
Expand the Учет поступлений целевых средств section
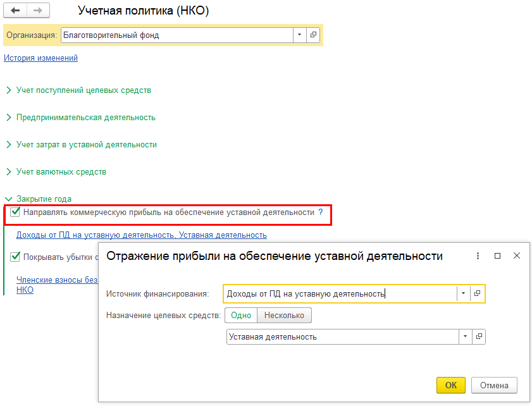click(84, 90)
